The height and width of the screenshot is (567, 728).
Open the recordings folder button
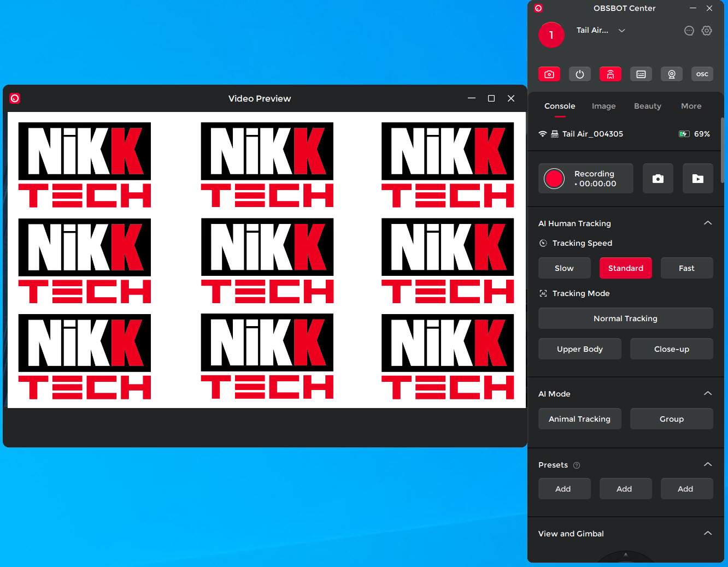(698, 179)
